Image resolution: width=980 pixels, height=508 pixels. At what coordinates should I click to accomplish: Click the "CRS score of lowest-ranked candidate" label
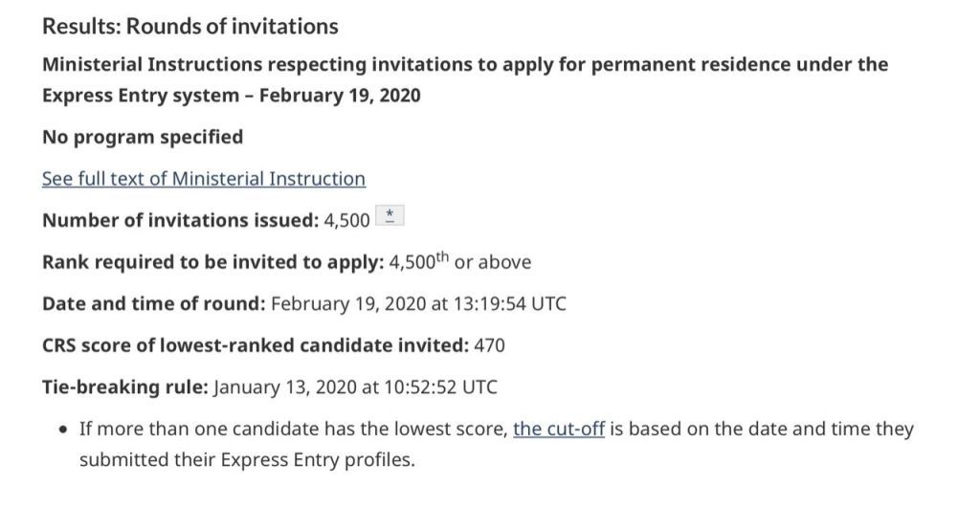click(x=255, y=345)
